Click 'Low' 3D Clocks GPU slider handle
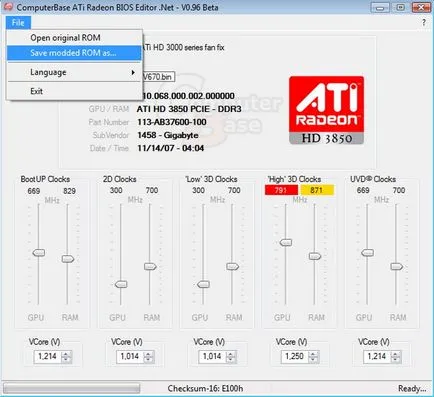This screenshot has width=434, height=397. (x=203, y=284)
